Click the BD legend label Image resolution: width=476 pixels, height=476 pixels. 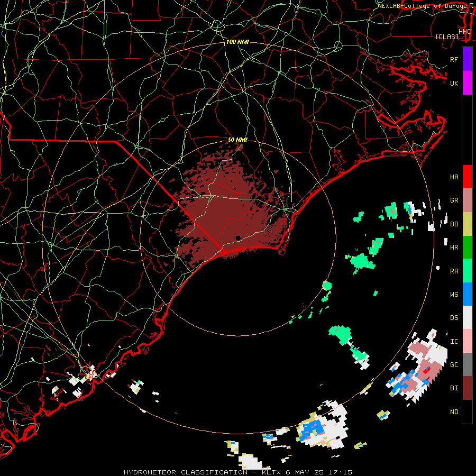pos(454,224)
